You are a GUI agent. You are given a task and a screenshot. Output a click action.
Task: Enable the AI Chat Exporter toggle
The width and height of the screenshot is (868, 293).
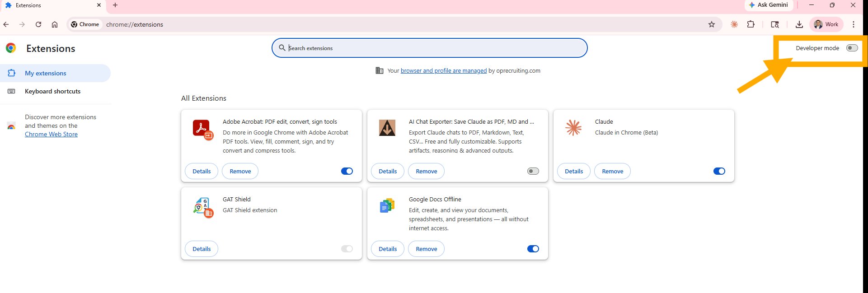(533, 171)
